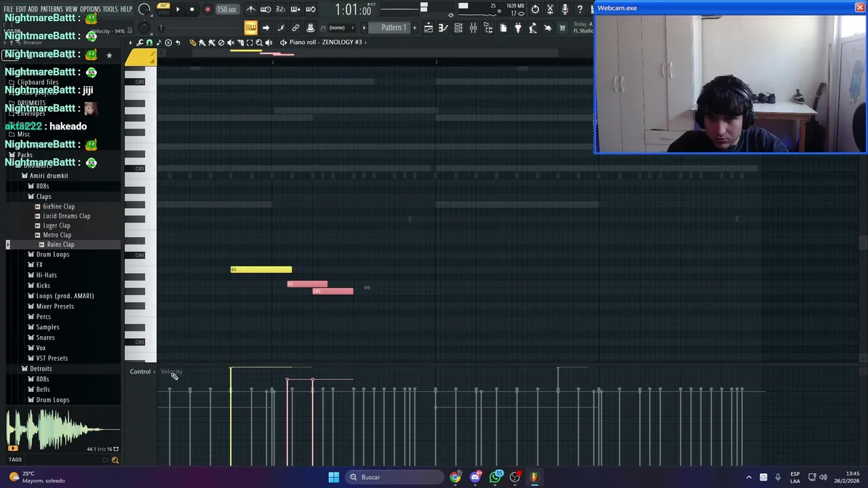The width and height of the screenshot is (868, 488).
Task: Open WhatsApp from the taskbar
Action: pos(496,477)
